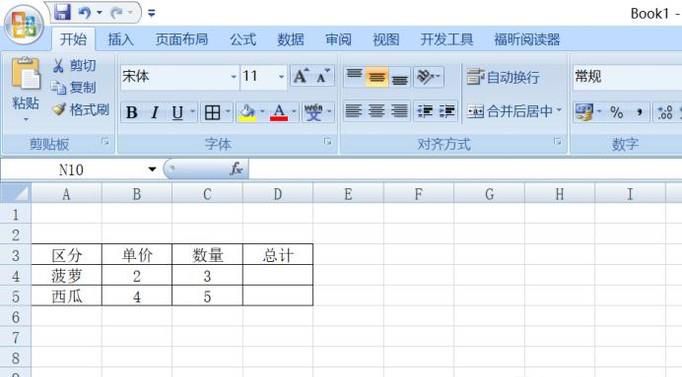Image resolution: width=682 pixels, height=377 pixels.
Task: Open the 公式 tab
Action: (x=243, y=40)
